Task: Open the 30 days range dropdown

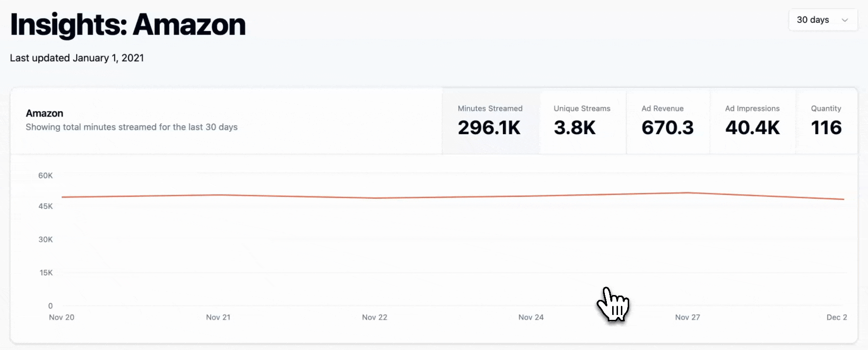Action: click(822, 20)
